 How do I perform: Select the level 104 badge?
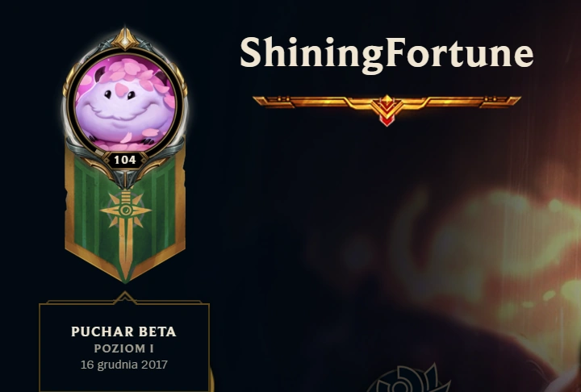pyautogui.click(x=125, y=160)
